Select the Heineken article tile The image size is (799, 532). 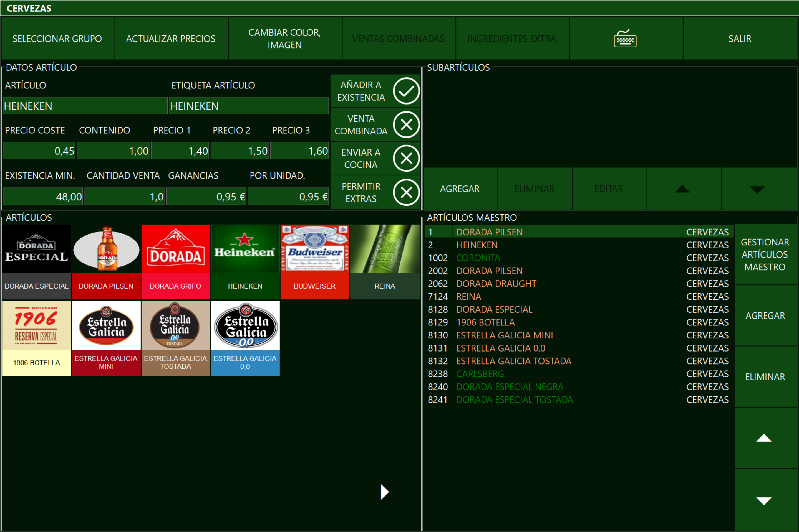245,261
